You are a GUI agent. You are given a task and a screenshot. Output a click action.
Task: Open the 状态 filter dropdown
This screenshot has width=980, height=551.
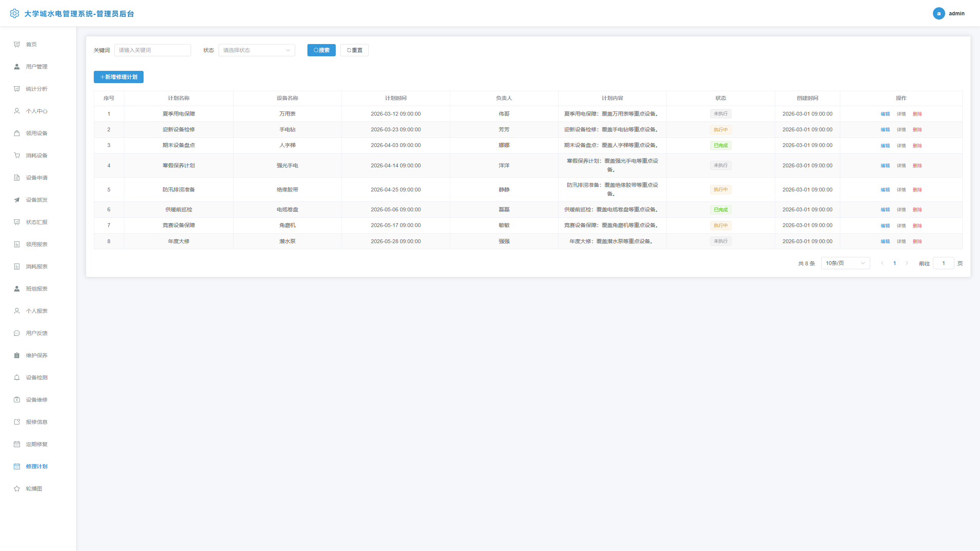(256, 50)
